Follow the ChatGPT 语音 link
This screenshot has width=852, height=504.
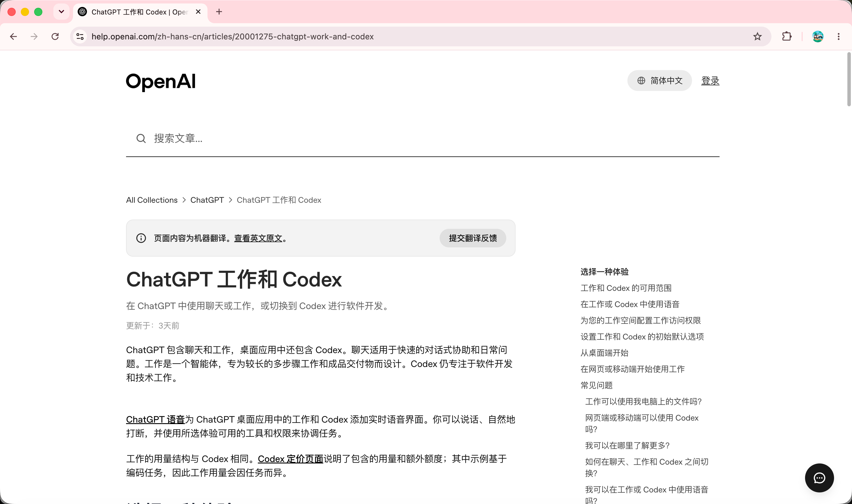point(155,419)
